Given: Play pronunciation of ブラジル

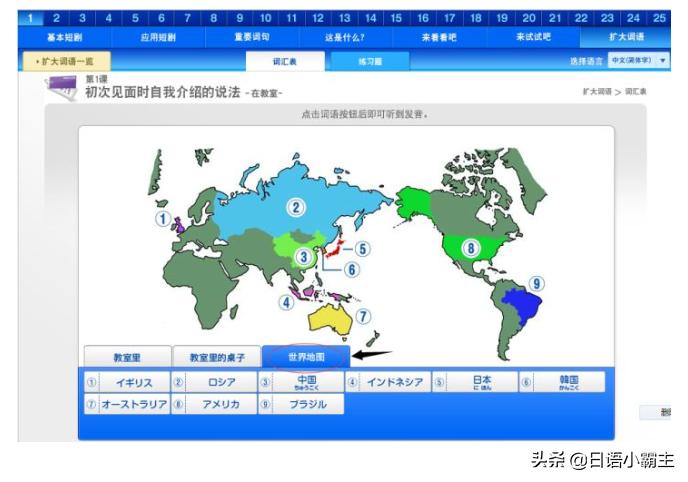Looking at the screenshot, I should click(x=301, y=404).
